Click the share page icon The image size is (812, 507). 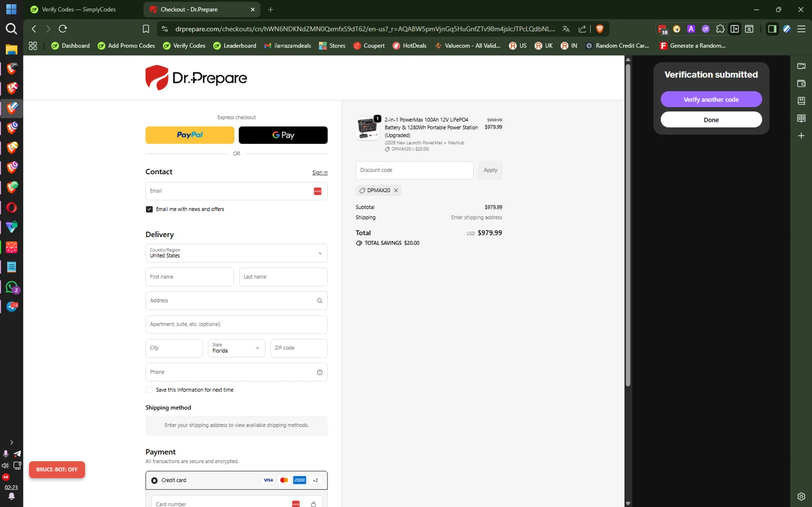(x=582, y=29)
